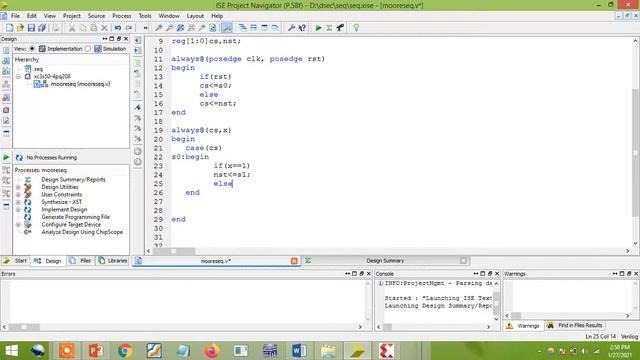Click the editor vertical scrollbar
The width and height of the screenshot is (640, 360).
click(636, 153)
